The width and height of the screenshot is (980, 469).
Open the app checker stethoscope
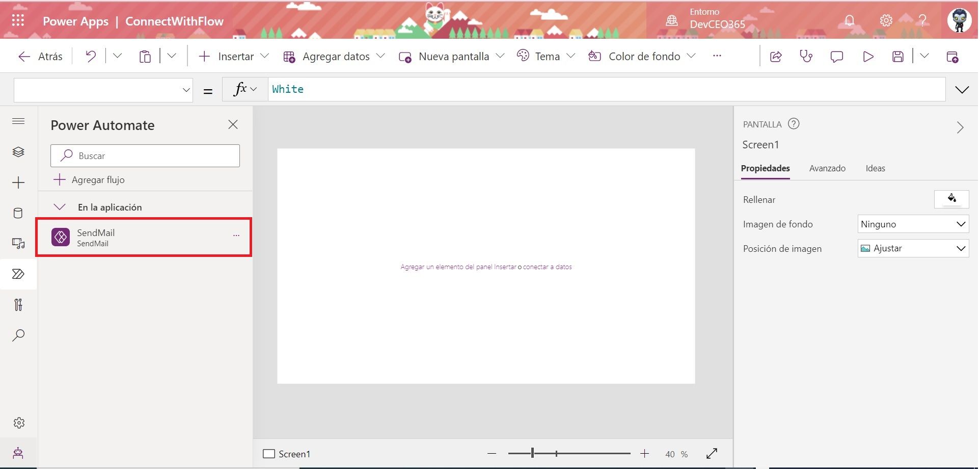click(806, 56)
